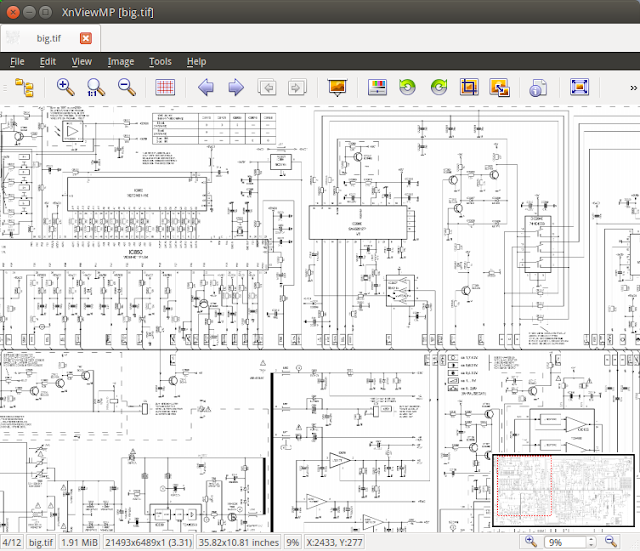Go to next file with blue right arrow

tap(236, 87)
